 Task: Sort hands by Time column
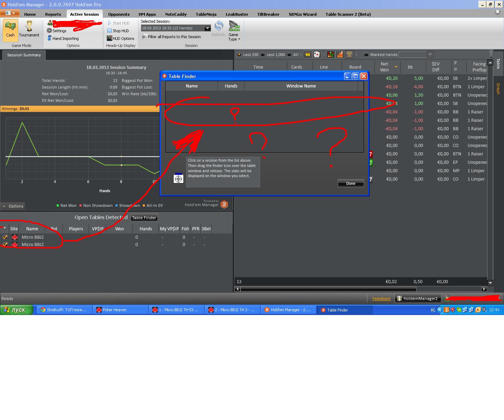click(258, 67)
